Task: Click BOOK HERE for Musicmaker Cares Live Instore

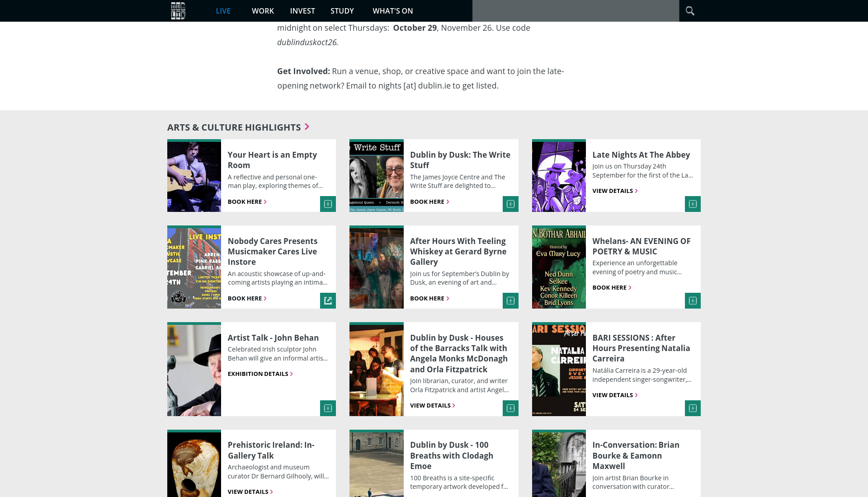Action: 247,298
